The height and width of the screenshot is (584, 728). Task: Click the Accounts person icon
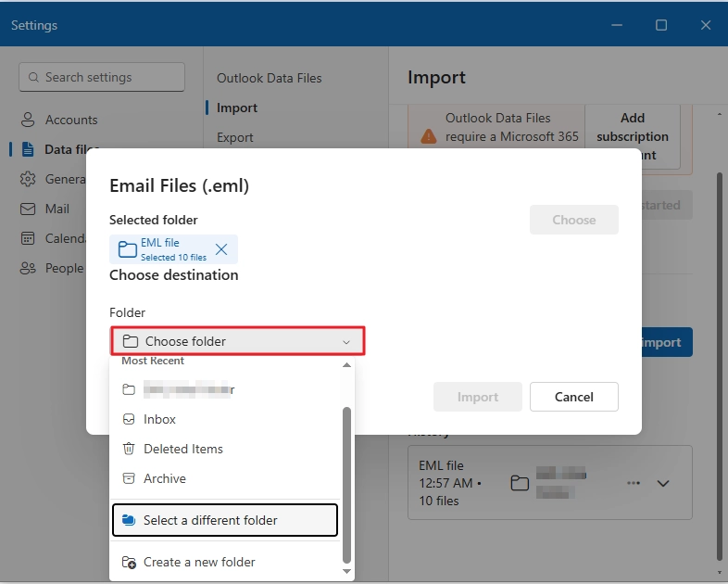pos(28,120)
